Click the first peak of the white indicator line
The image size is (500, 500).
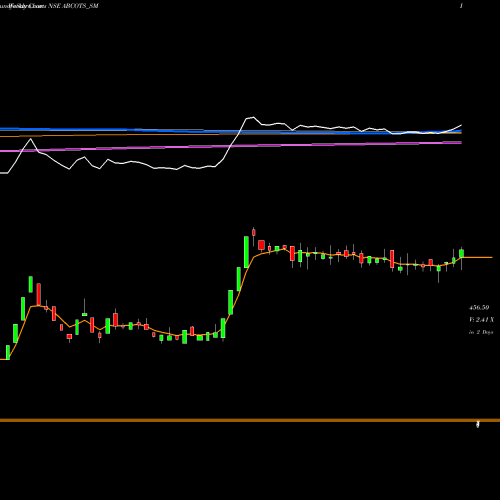point(31,139)
